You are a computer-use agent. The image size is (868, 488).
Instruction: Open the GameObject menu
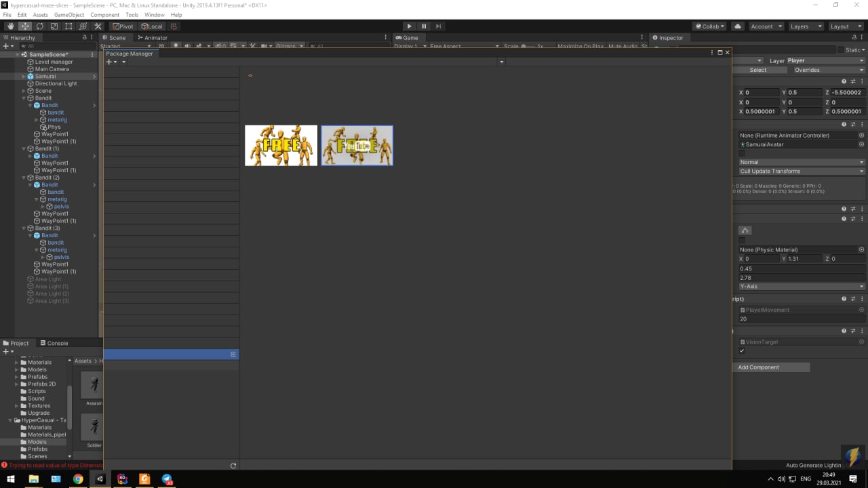pos(69,15)
